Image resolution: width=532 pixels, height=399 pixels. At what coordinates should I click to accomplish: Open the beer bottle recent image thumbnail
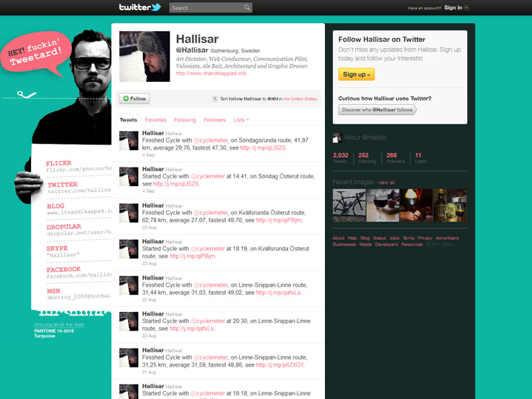tap(450, 206)
